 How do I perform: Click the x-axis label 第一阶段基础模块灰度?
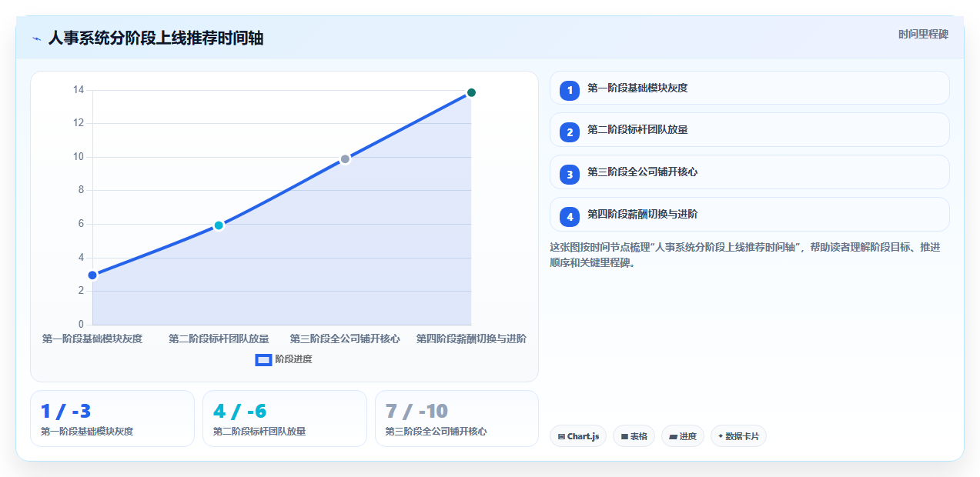pyautogui.click(x=92, y=339)
